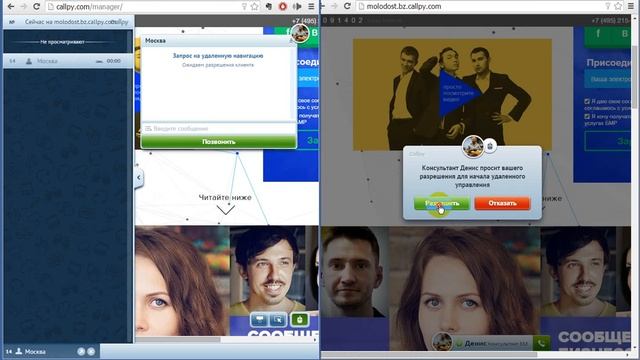Click the Москва entry in the bottom status bar
The image size is (640, 360).
click(31, 351)
